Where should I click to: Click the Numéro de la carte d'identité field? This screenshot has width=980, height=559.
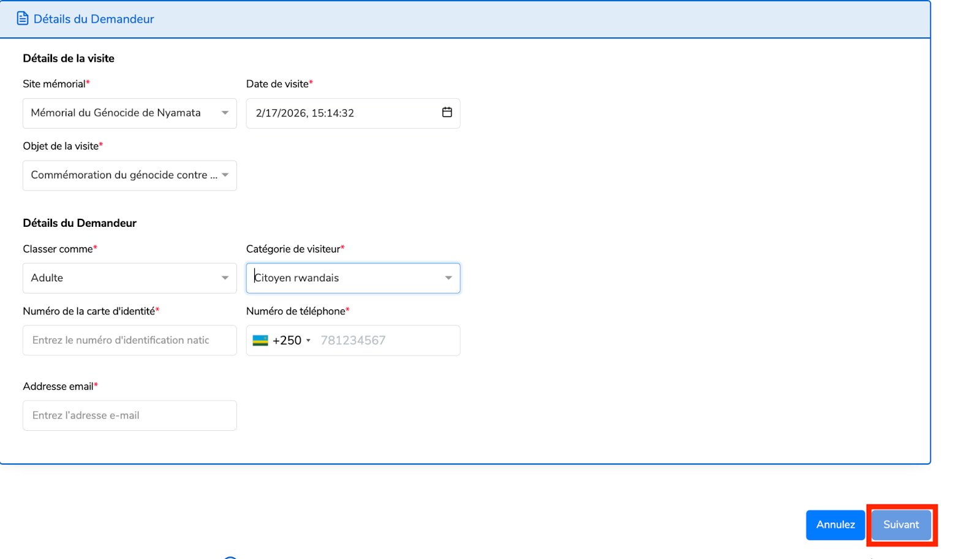tap(130, 340)
